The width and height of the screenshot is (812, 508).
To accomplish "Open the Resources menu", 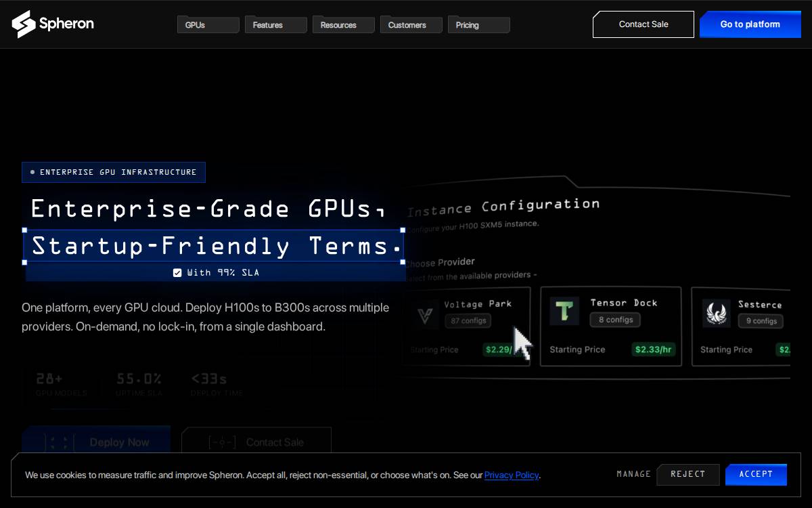I will (344, 25).
